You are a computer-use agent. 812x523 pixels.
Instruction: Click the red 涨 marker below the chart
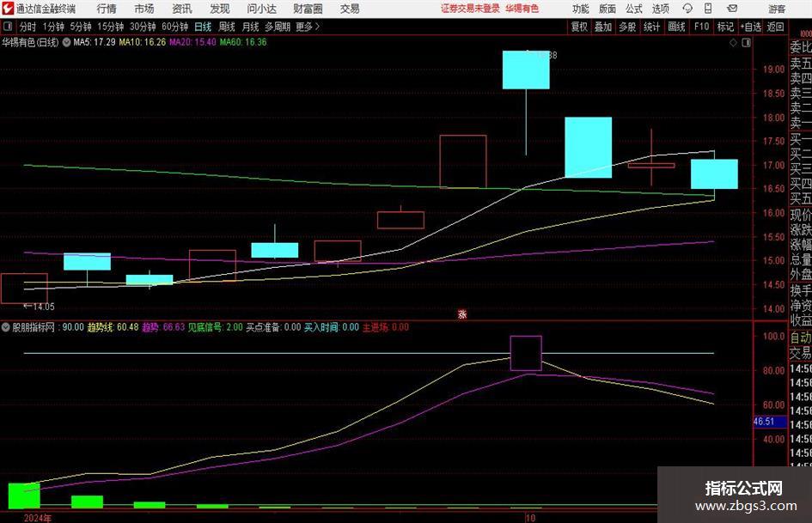(x=462, y=313)
